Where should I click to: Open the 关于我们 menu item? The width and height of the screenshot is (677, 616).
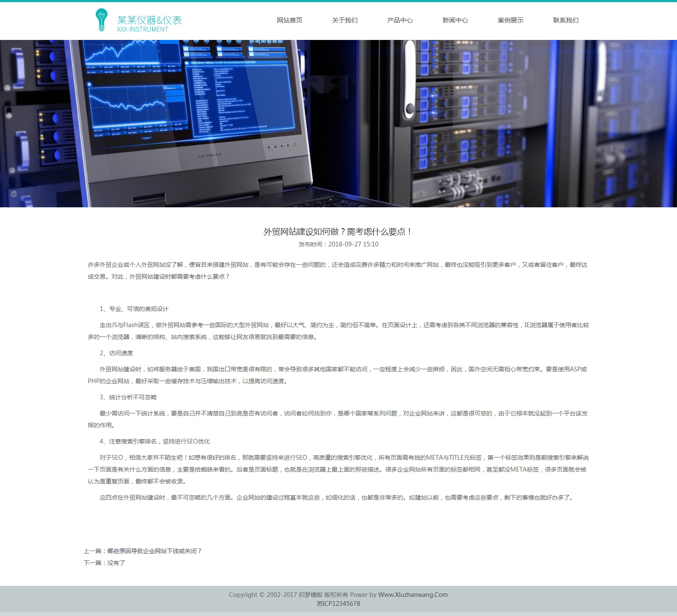coord(345,20)
